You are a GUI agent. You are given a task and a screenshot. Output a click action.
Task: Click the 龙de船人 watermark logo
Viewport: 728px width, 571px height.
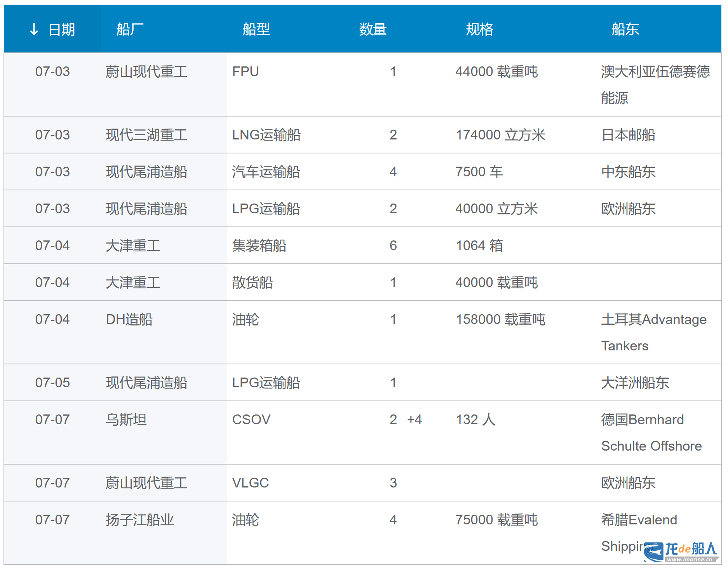680,552
